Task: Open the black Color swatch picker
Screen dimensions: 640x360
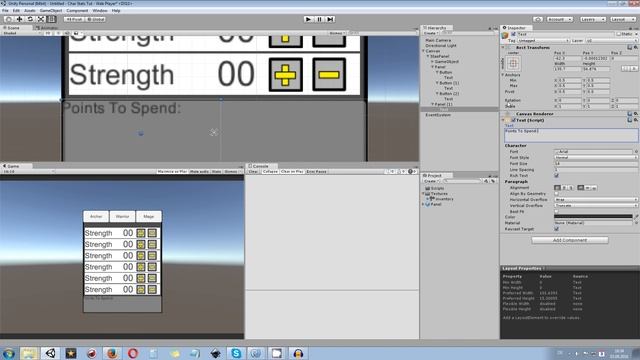Action: (593, 217)
